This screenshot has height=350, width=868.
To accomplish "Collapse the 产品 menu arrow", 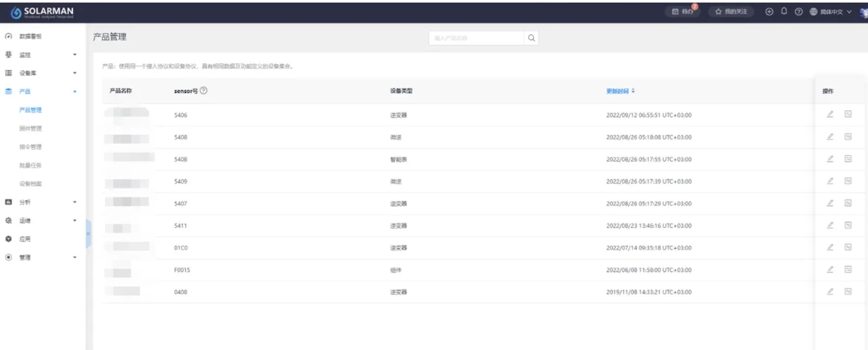I will click(x=75, y=91).
